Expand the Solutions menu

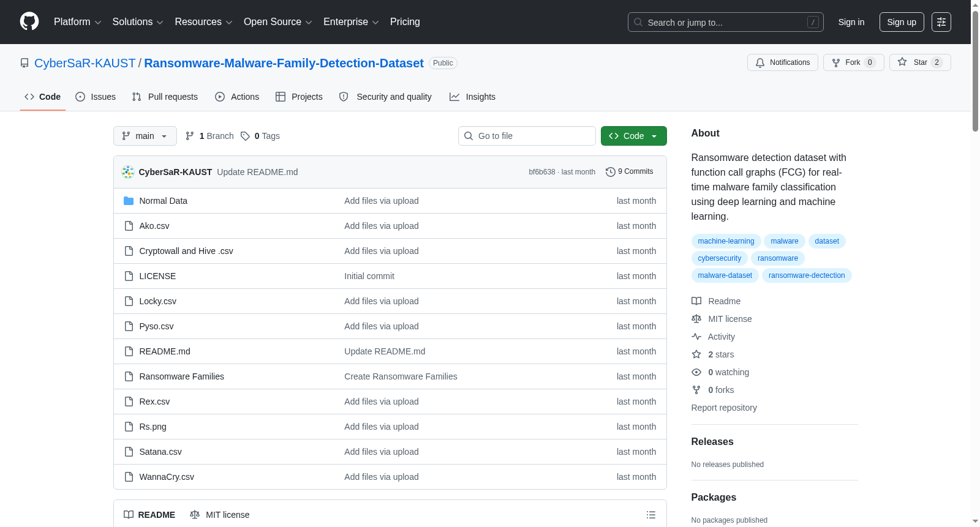click(138, 22)
